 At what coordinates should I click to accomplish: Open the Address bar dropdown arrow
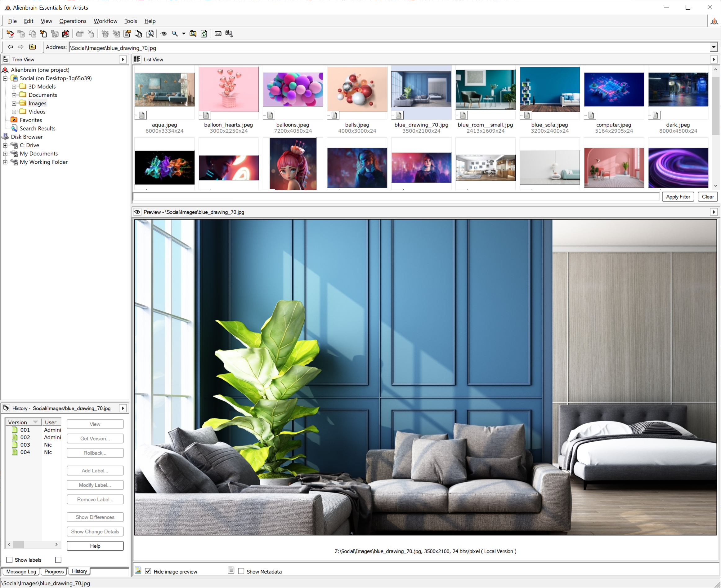pos(714,47)
